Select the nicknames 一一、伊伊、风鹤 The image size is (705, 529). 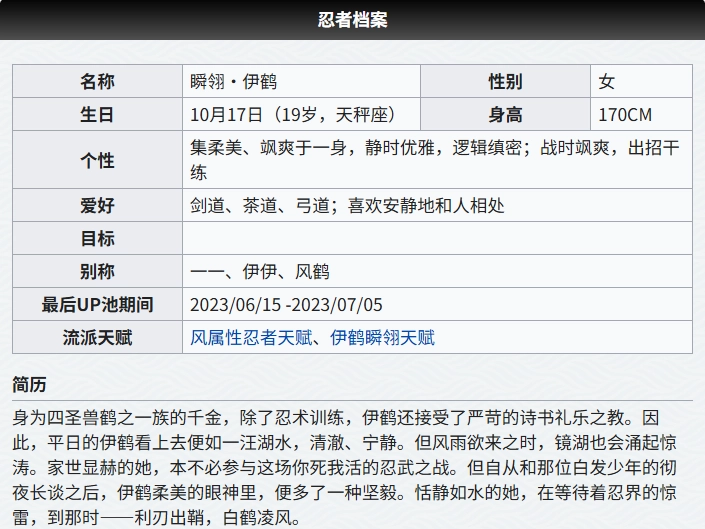point(260,272)
